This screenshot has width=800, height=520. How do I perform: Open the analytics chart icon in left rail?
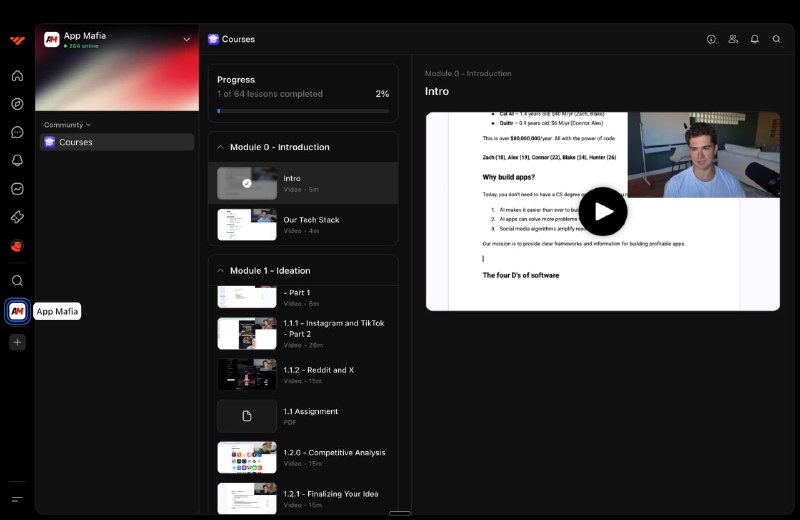(17, 189)
